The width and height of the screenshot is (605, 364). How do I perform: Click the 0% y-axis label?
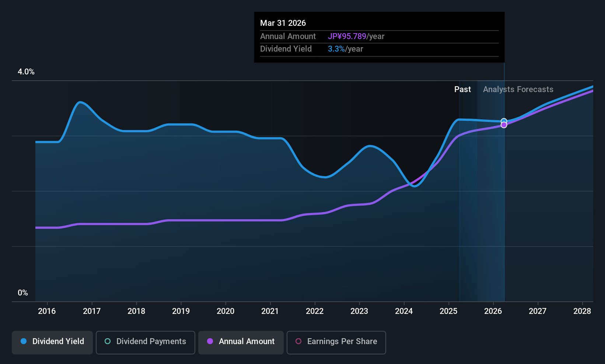click(23, 293)
